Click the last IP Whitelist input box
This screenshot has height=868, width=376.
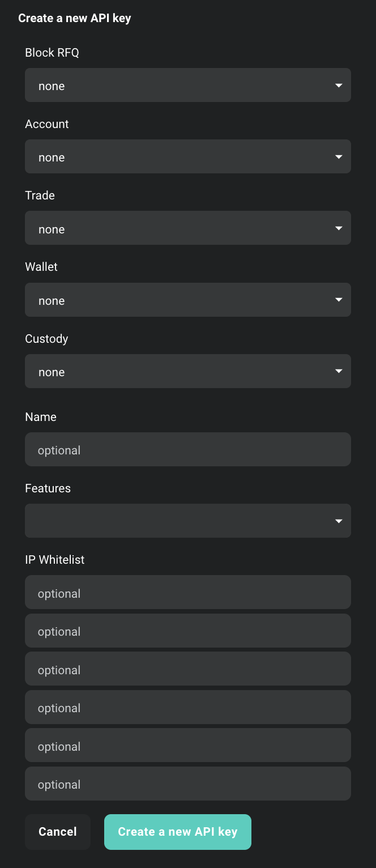[188, 784]
